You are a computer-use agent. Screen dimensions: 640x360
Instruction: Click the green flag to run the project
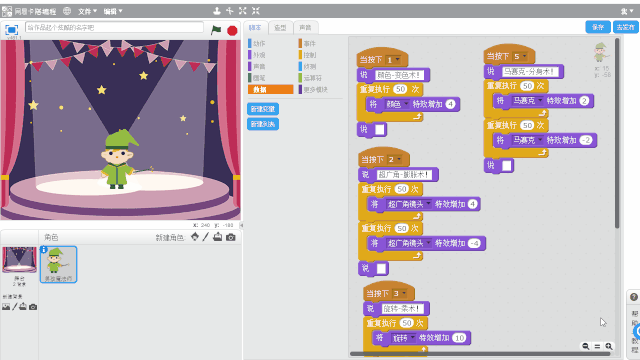216,30
